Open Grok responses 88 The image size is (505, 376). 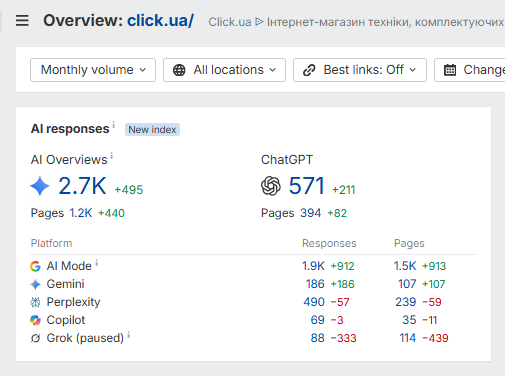(318, 338)
